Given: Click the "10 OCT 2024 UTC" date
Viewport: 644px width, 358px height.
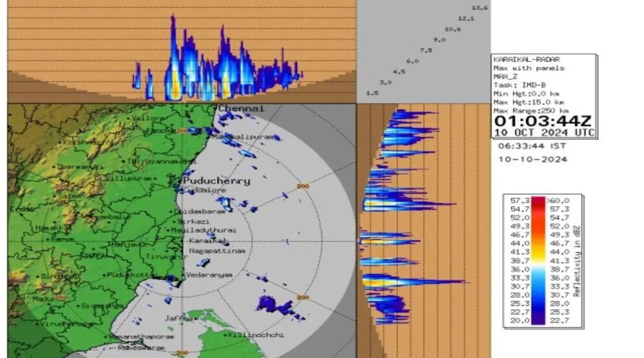Looking at the screenshot, I should coord(544,133).
